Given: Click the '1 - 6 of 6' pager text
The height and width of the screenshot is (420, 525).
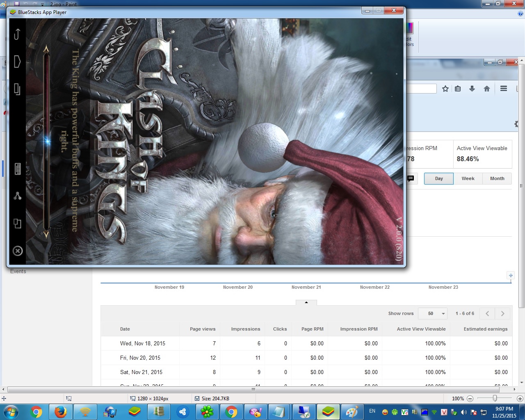Looking at the screenshot, I should pos(465,313).
